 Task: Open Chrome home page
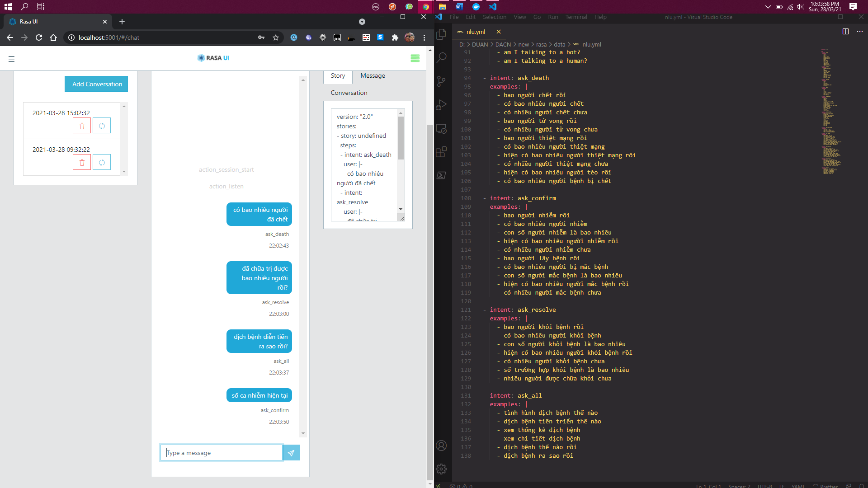(53, 38)
